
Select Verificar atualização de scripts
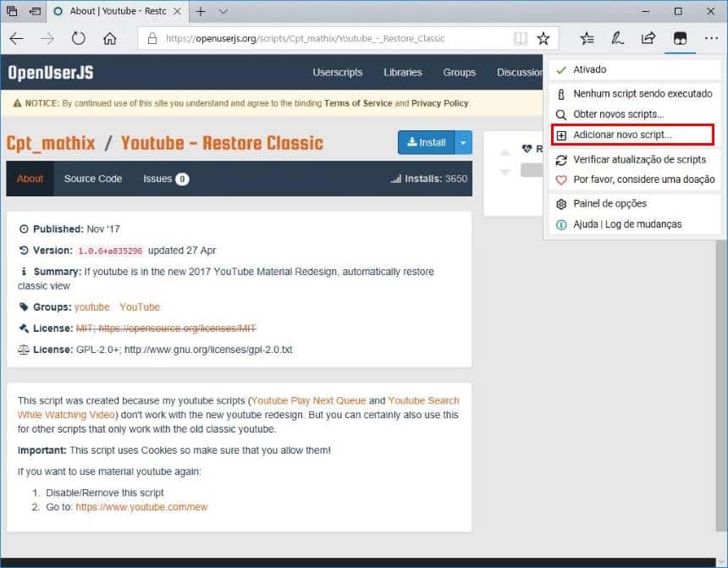(x=634, y=160)
